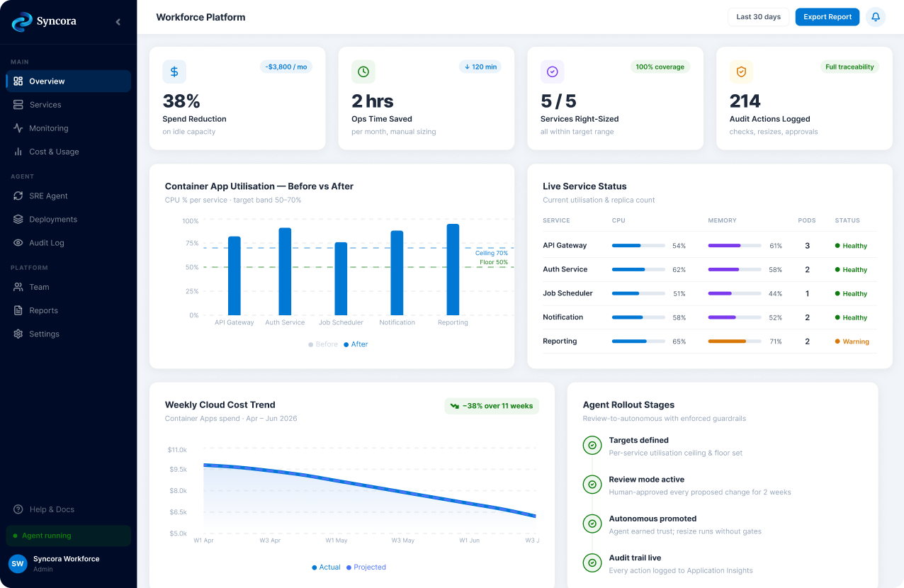Click the Notification Healthy status
904x588 pixels.
tap(851, 317)
